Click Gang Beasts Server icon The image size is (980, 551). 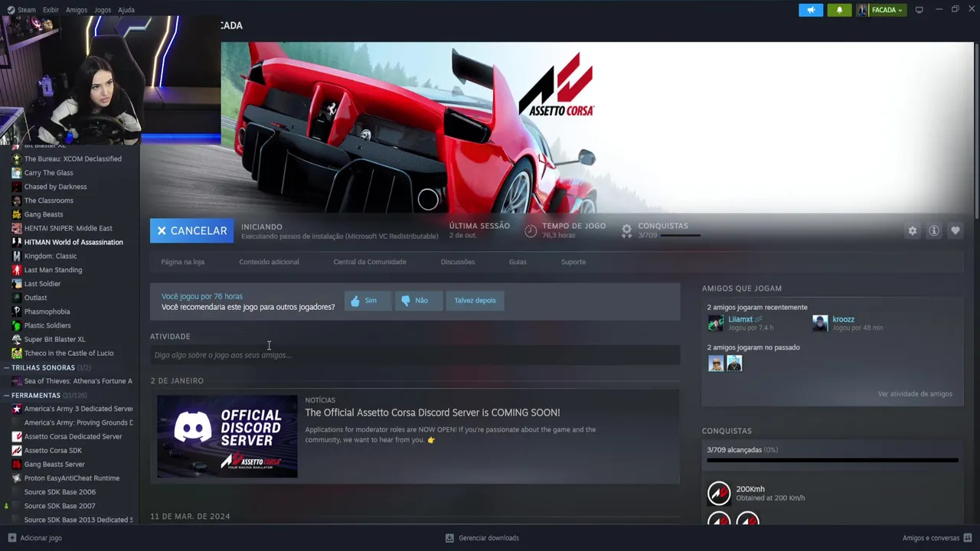click(17, 465)
